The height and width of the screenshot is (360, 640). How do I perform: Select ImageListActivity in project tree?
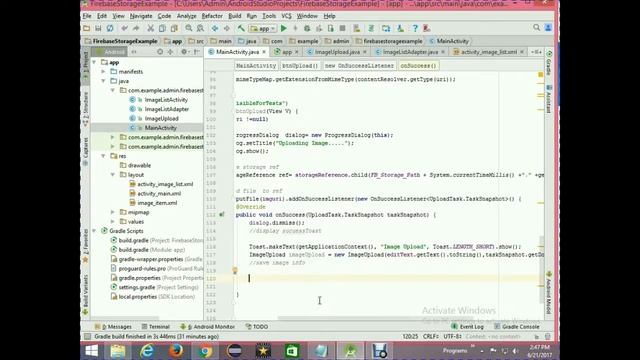tap(166, 100)
